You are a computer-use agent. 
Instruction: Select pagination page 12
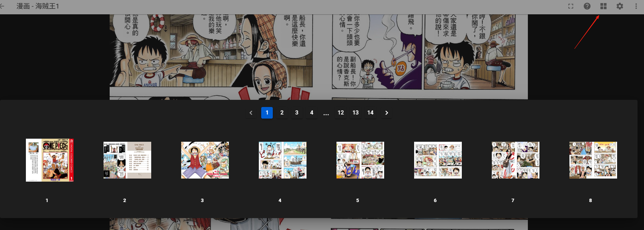341,113
